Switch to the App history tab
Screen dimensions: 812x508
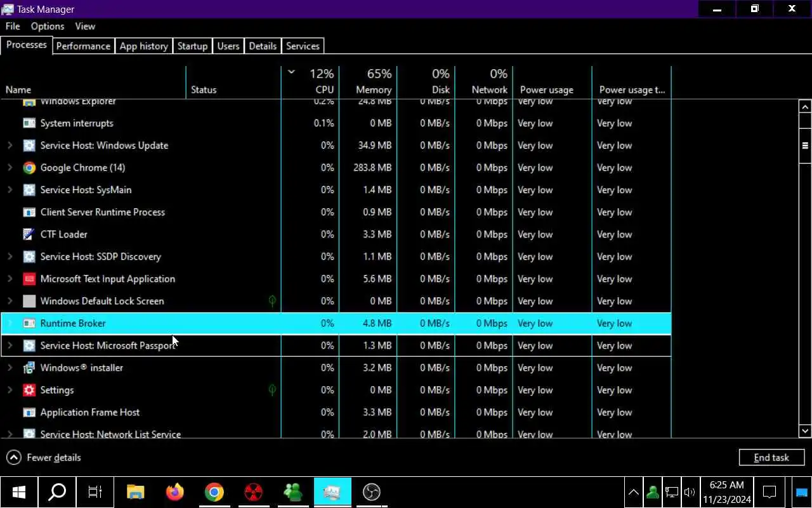144,46
